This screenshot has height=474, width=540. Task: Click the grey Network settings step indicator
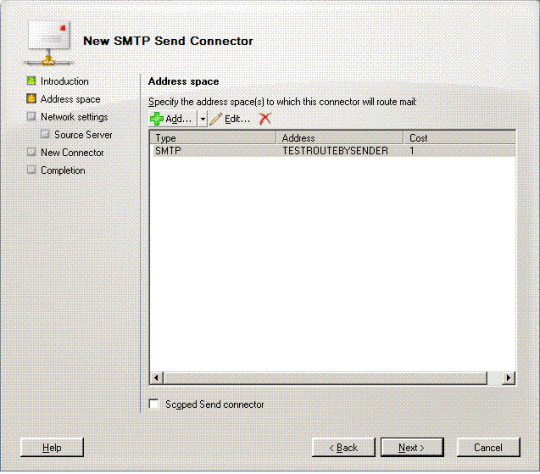coord(31,116)
